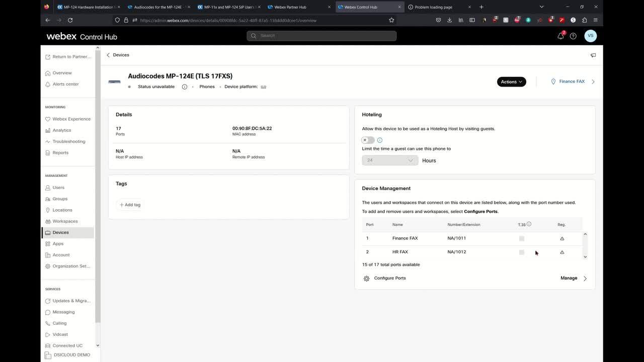644x362 pixels.
Task: Click the Finance FAX registration warning icon
Action: [562, 238]
